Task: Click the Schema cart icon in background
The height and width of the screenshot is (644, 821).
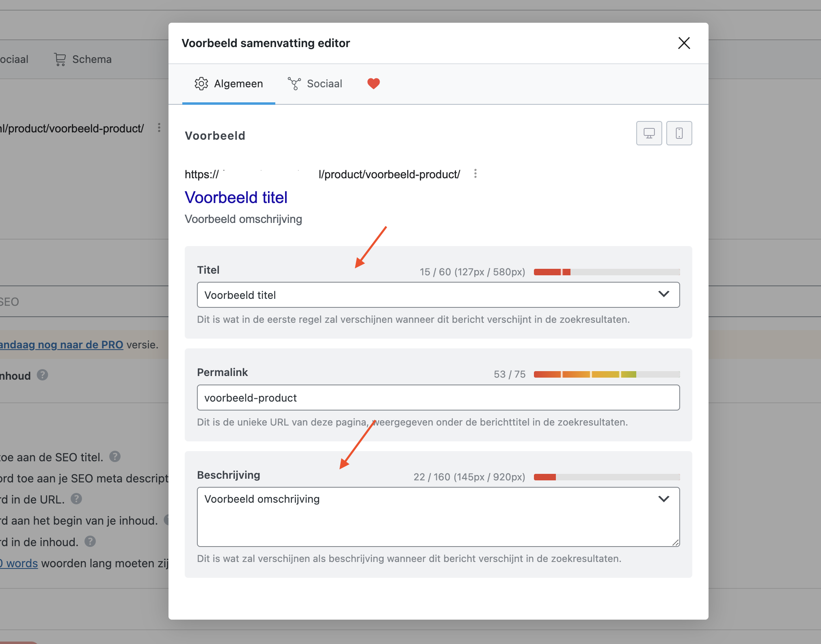Action: [x=60, y=59]
